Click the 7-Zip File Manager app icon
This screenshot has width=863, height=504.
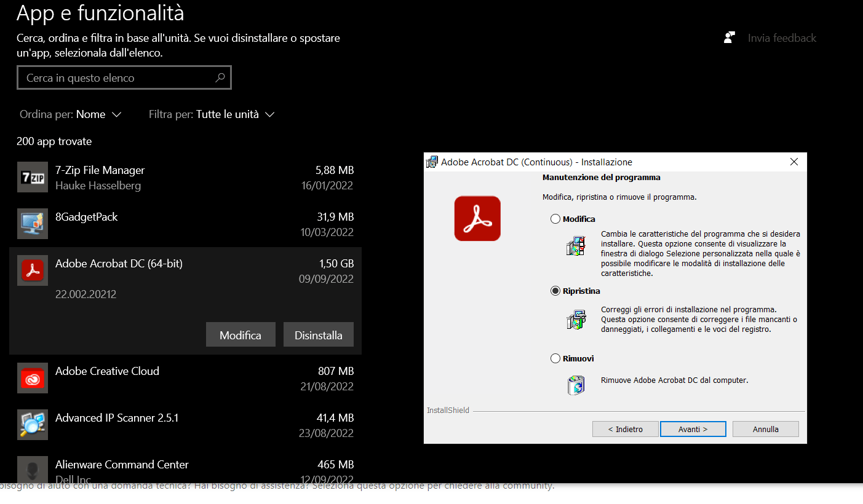click(x=33, y=177)
